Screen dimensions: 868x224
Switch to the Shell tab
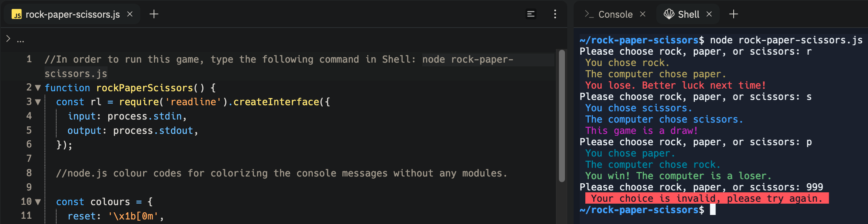point(688,14)
